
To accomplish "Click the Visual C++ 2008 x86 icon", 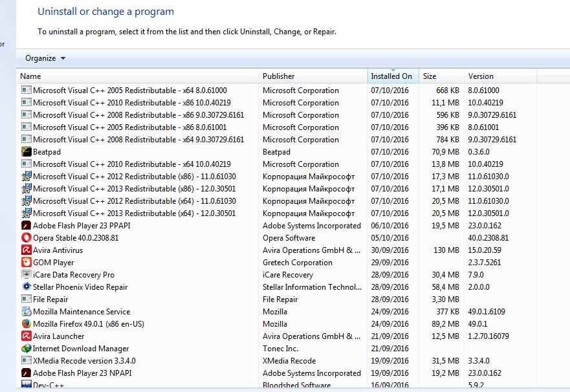I will click(26, 114).
